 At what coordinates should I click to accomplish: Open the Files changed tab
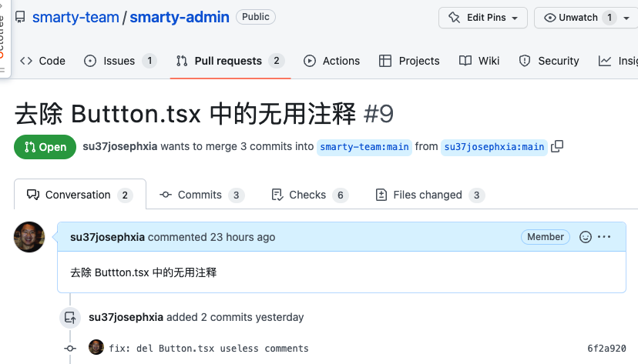429,195
